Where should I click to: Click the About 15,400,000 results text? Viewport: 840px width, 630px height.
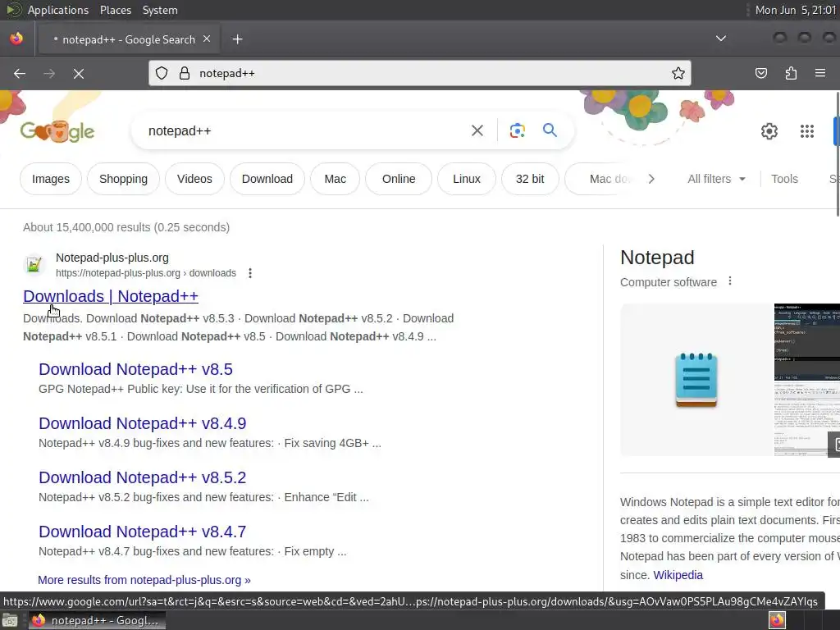pos(126,227)
